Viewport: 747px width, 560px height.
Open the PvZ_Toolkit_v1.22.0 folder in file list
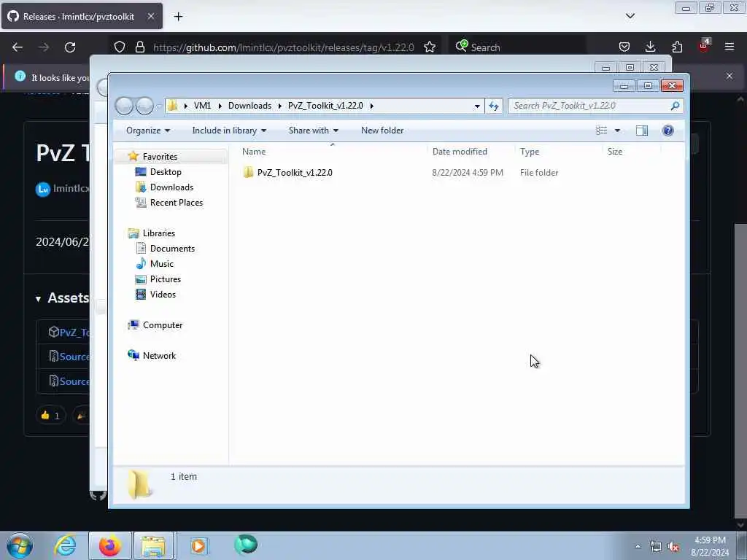pos(295,172)
